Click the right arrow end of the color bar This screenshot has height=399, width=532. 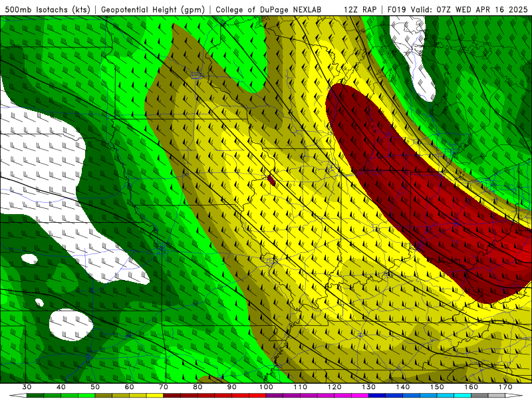click(513, 395)
